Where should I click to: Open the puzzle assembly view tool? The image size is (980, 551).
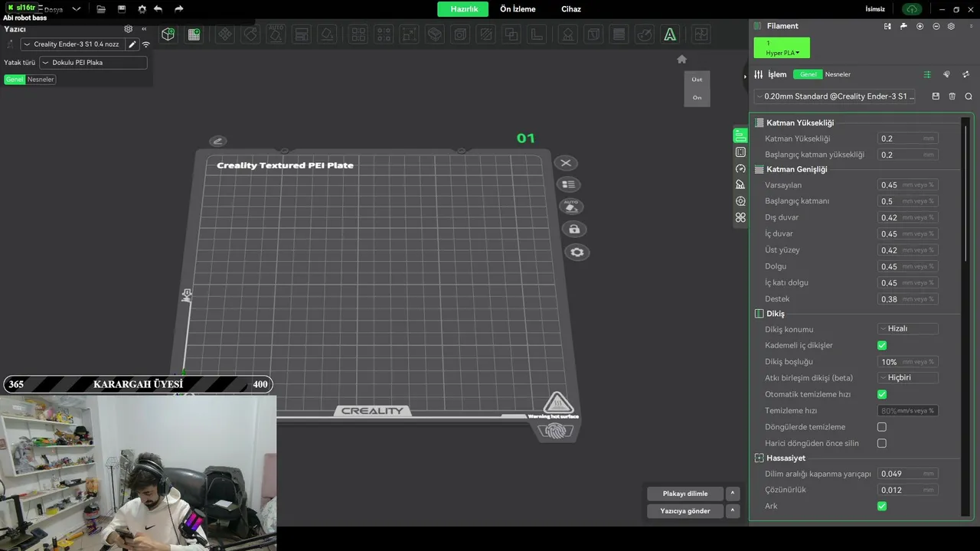tap(701, 34)
